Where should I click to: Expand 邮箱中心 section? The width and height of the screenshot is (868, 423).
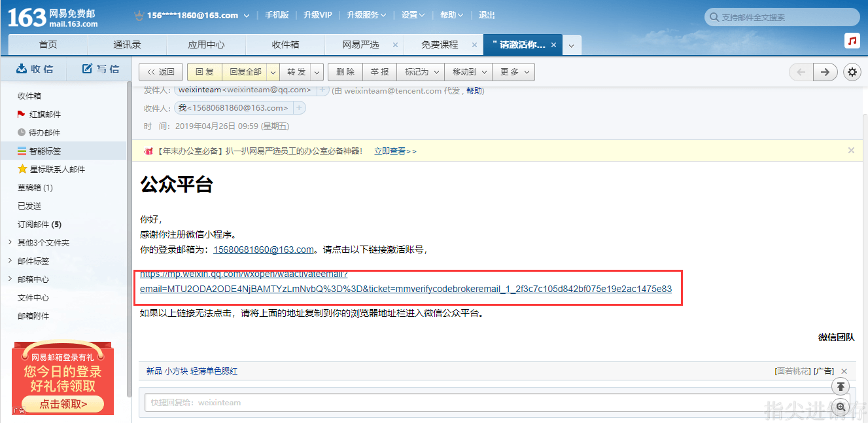(x=10, y=279)
